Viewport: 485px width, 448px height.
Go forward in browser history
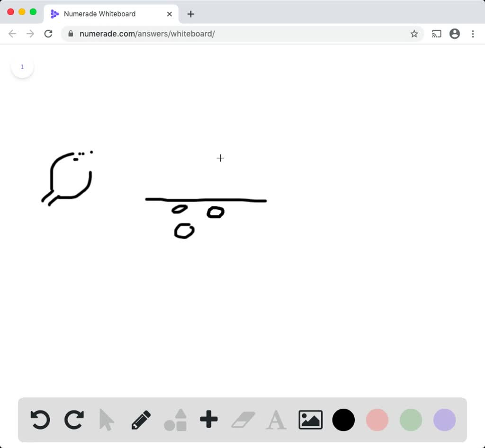point(30,34)
